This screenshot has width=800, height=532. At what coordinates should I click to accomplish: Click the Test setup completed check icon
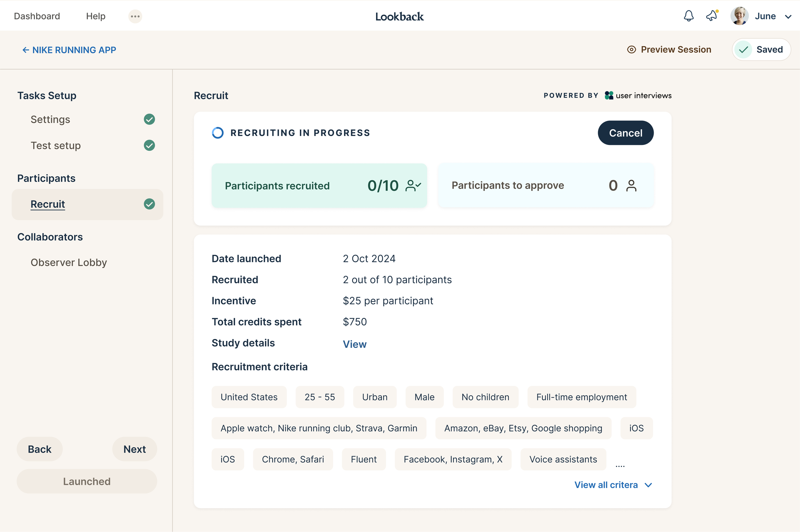(x=149, y=146)
